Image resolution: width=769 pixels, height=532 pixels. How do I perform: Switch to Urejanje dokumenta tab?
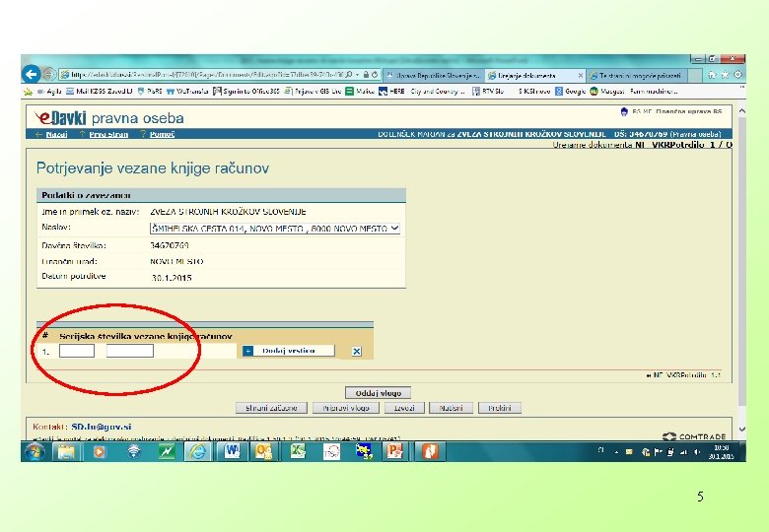(x=534, y=76)
